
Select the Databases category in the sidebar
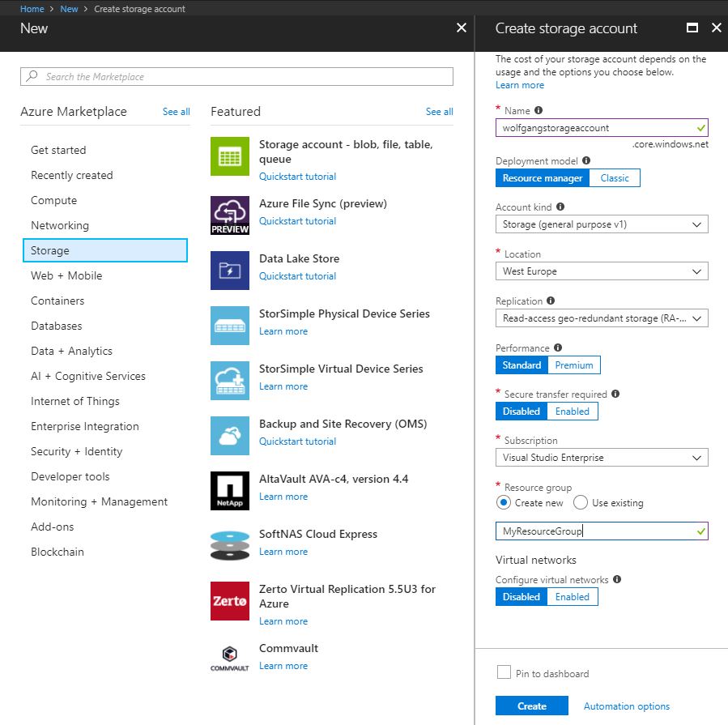tap(56, 326)
